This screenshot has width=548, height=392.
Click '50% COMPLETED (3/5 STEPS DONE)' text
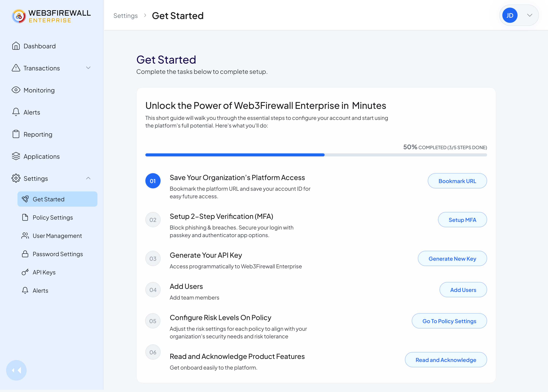pyautogui.click(x=445, y=147)
